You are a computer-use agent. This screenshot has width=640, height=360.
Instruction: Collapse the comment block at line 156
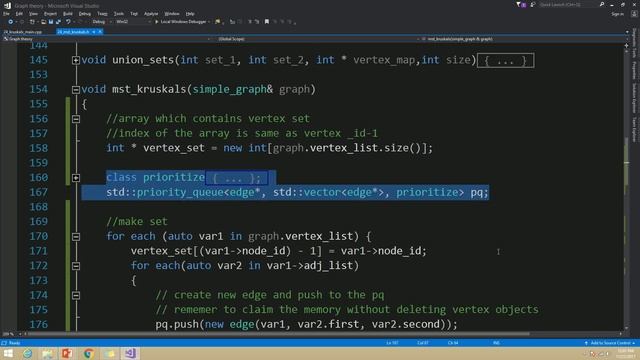[76, 119]
